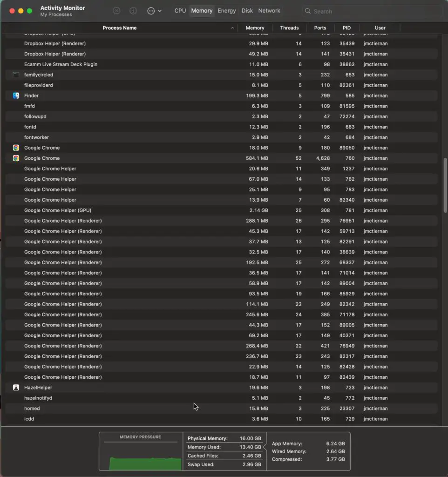The image size is (448, 477).
Task: Open the Network tab
Action: 269,11
